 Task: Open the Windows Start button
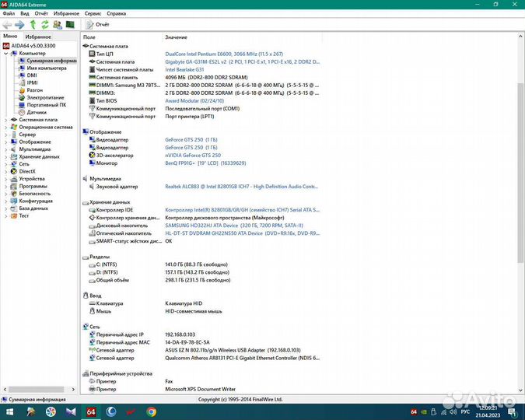[x=9, y=411]
